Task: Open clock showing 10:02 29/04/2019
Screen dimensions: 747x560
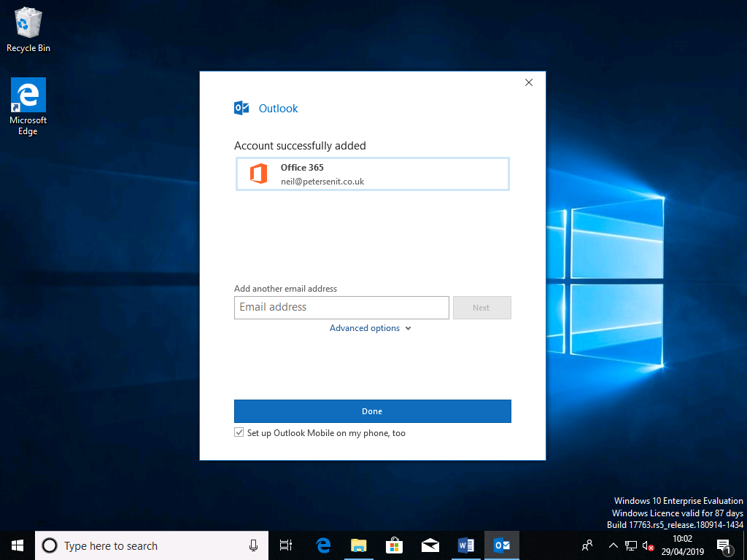Action: coord(682,545)
